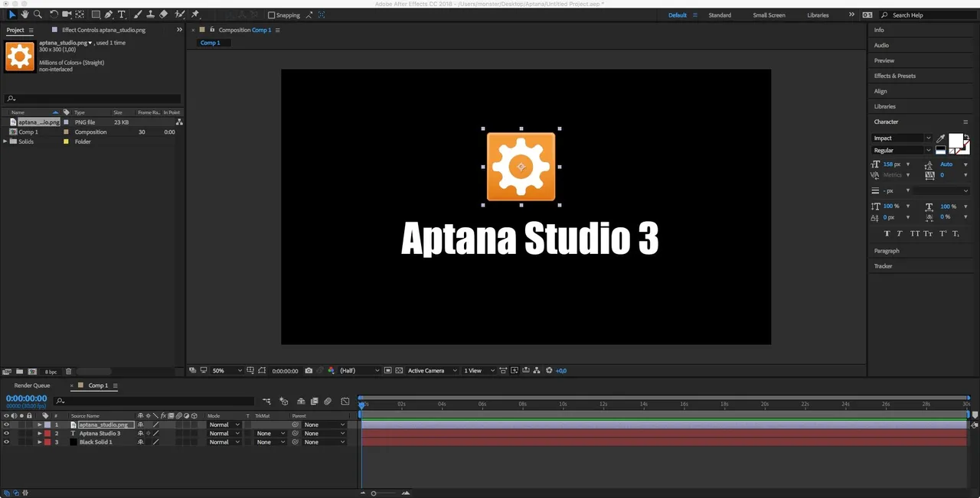The image size is (980, 498).
Task: Toggle Small Caps text style
Action: pos(928,233)
